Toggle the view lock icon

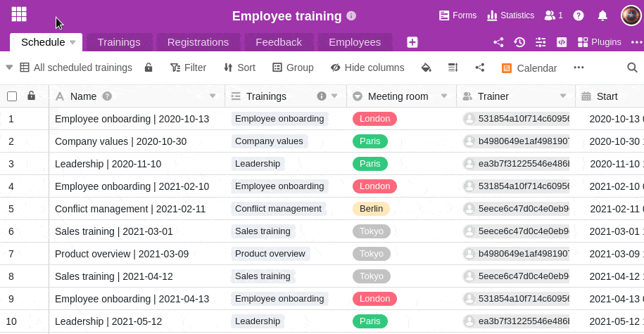(x=149, y=68)
